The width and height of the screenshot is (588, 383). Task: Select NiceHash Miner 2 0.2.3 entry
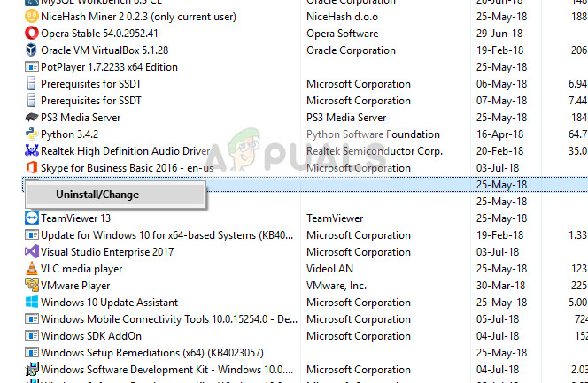pyautogui.click(x=138, y=17)
